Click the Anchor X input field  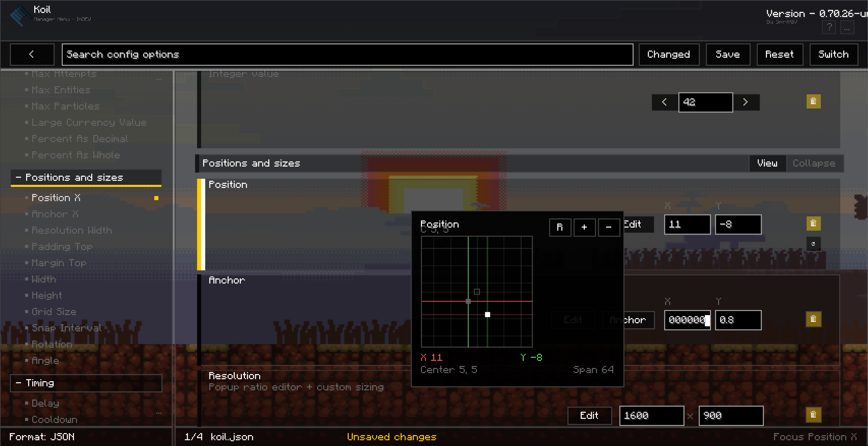coord(687,320)
